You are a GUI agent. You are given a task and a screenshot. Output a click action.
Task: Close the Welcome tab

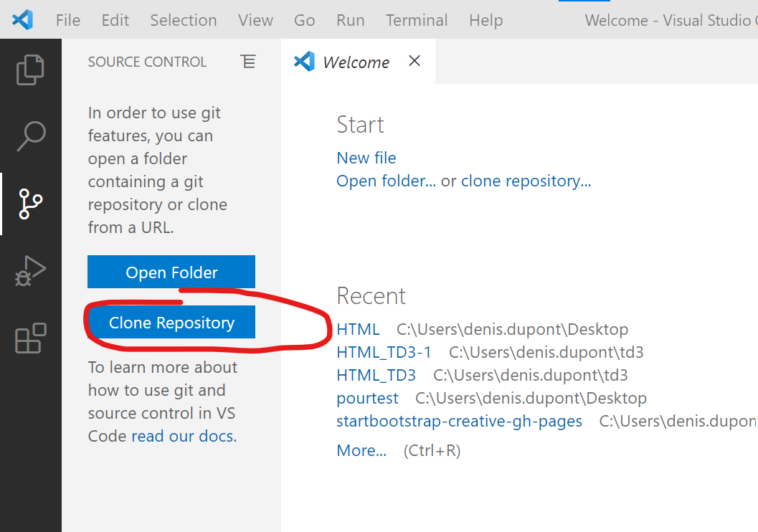tap(414, 61)
